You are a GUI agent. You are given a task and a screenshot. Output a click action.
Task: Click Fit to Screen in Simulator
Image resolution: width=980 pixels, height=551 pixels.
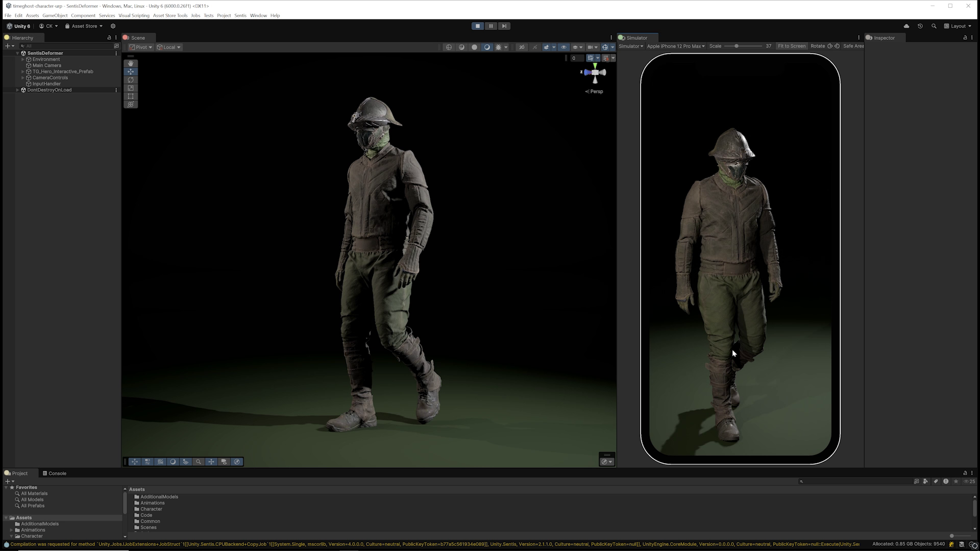coord(792,46)
